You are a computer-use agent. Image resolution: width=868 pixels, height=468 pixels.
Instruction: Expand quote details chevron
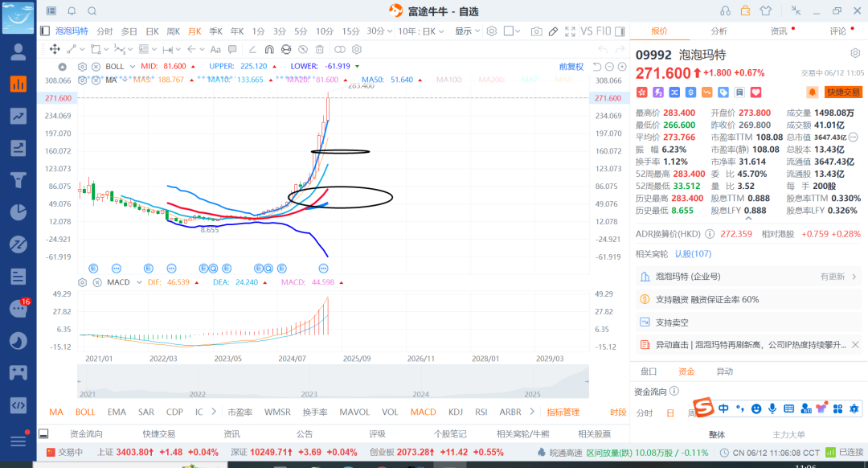point(748,219)
